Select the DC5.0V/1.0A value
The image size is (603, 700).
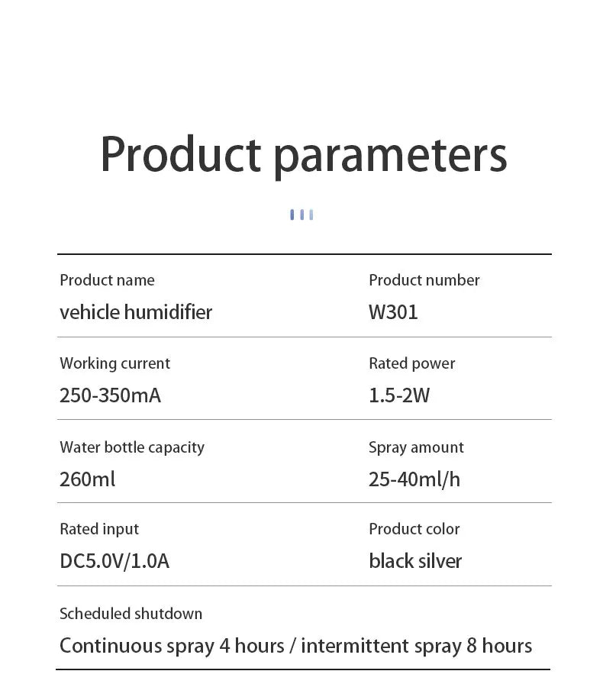(x=114, y=562)
